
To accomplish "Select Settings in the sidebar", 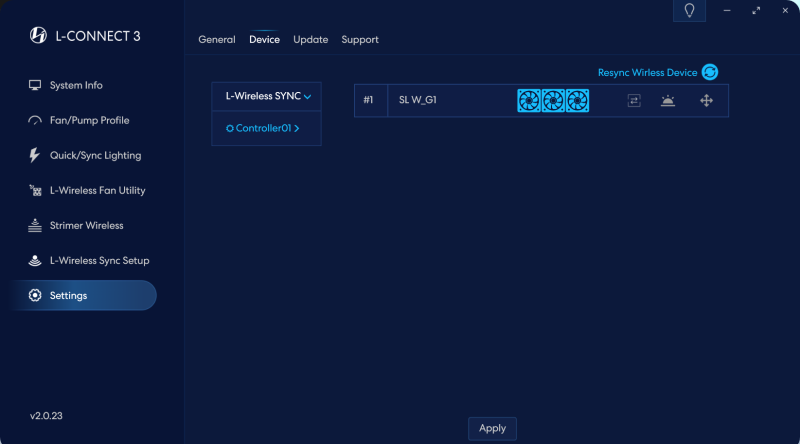I will pyautogui.click(x=83, y=295).
